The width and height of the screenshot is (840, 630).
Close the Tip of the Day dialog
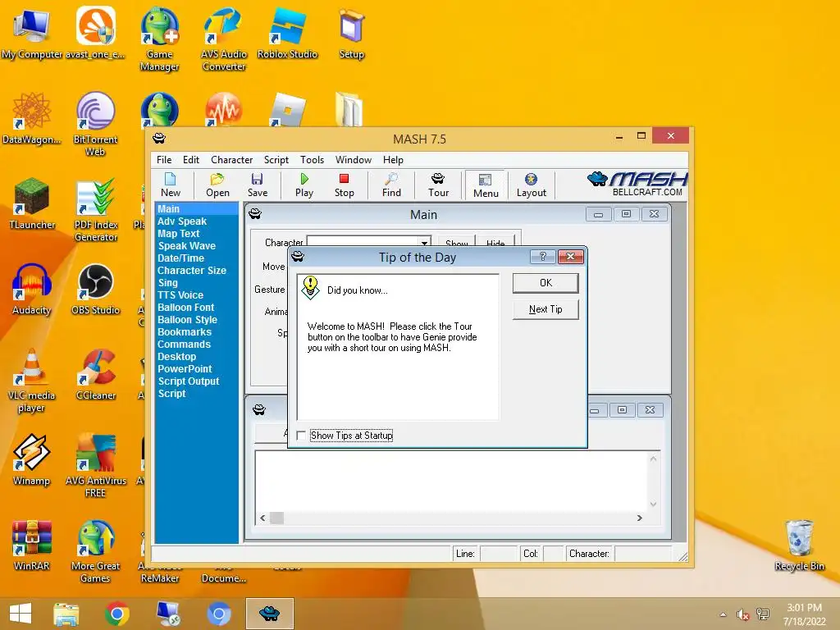pos(571,257)
